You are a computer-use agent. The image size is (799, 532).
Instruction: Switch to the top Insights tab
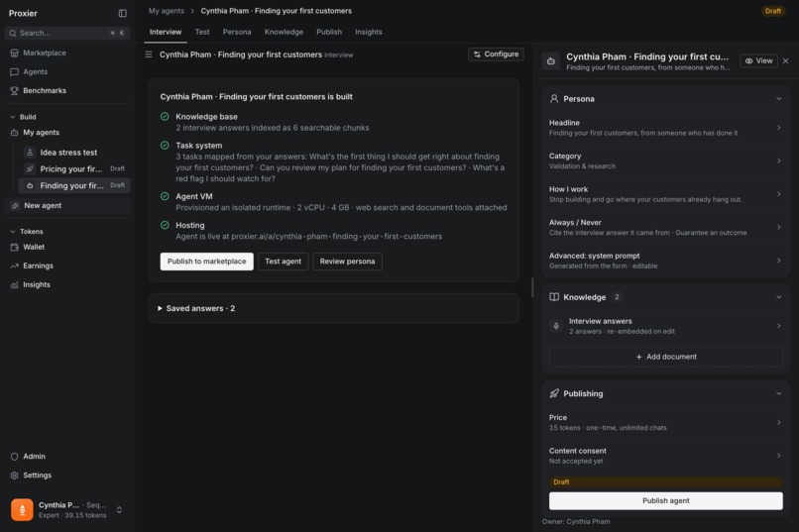[x=369, y=32]
